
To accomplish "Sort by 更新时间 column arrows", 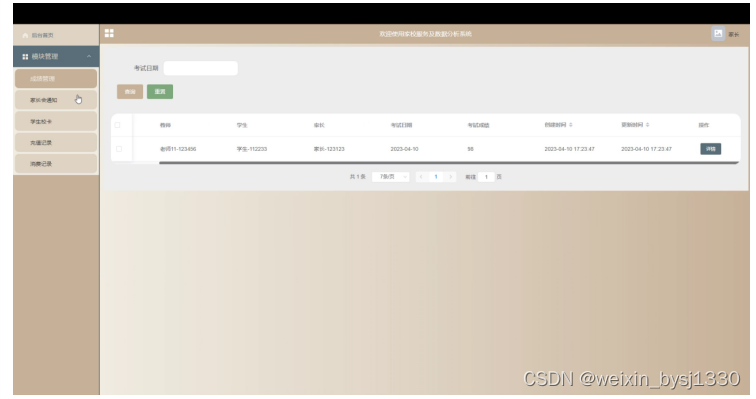I will (648, 125).
